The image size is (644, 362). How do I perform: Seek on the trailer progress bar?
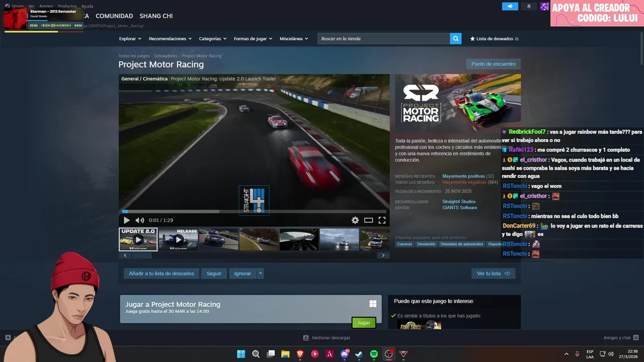tap(254, 212)
